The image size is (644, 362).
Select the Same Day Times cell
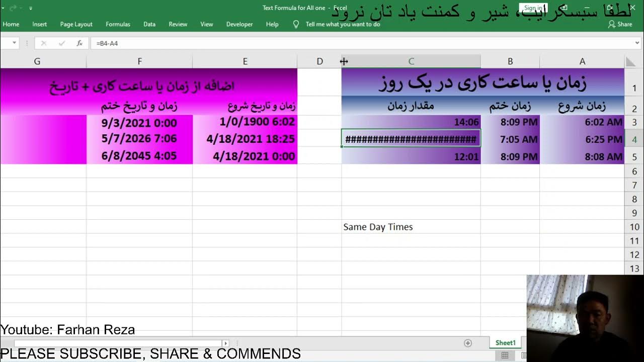click(x=411, y=227)
